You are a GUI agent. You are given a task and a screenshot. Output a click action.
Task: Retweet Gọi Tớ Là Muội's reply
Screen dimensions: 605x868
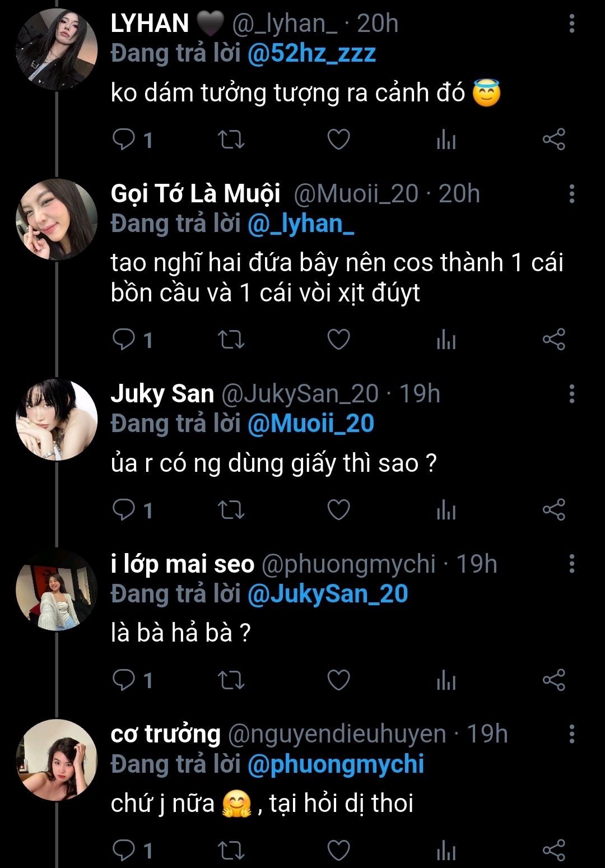coord(231,340)
